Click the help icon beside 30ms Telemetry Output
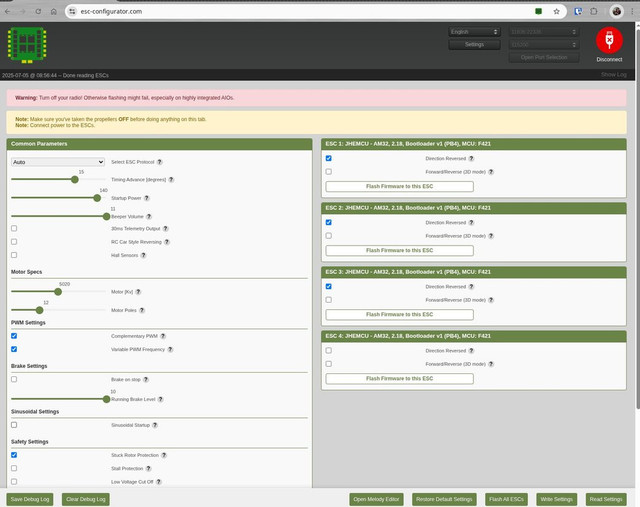 pos(166,229)
